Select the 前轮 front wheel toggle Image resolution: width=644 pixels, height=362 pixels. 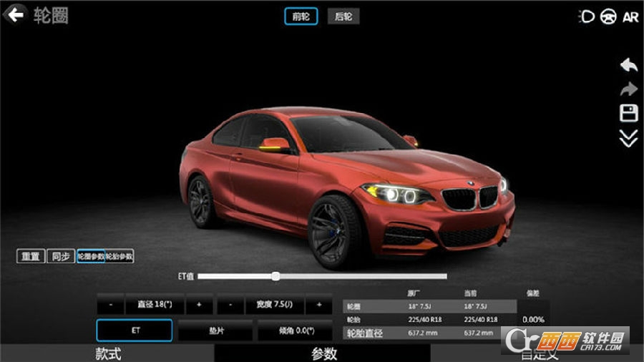point(301,16)
